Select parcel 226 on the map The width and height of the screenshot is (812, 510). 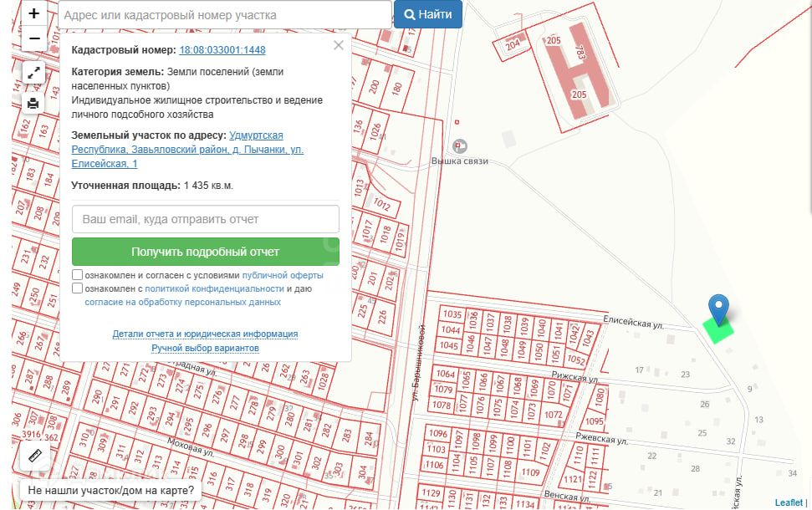(x=382, y=316)
